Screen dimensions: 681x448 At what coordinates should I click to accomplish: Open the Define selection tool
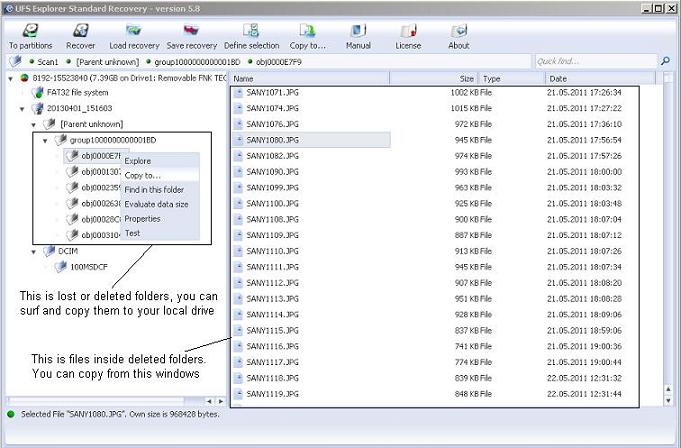click(251, 31)
